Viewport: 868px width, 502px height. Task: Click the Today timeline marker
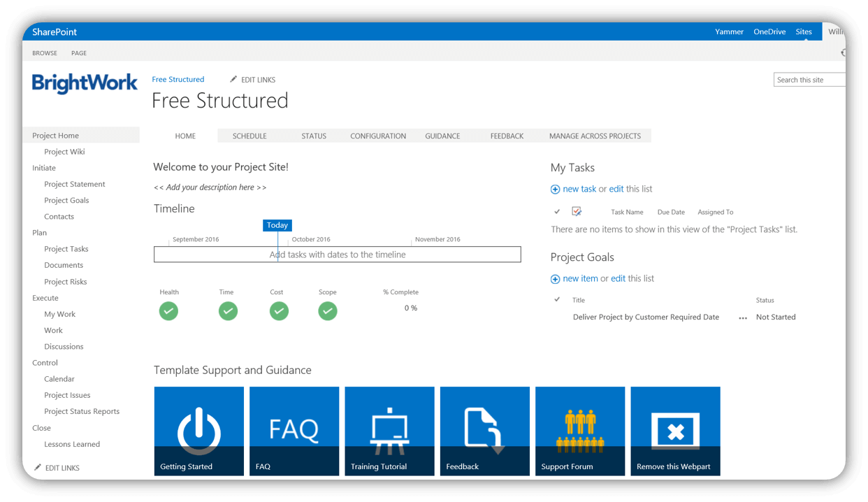pyautogui.click(x=277, y=225)
